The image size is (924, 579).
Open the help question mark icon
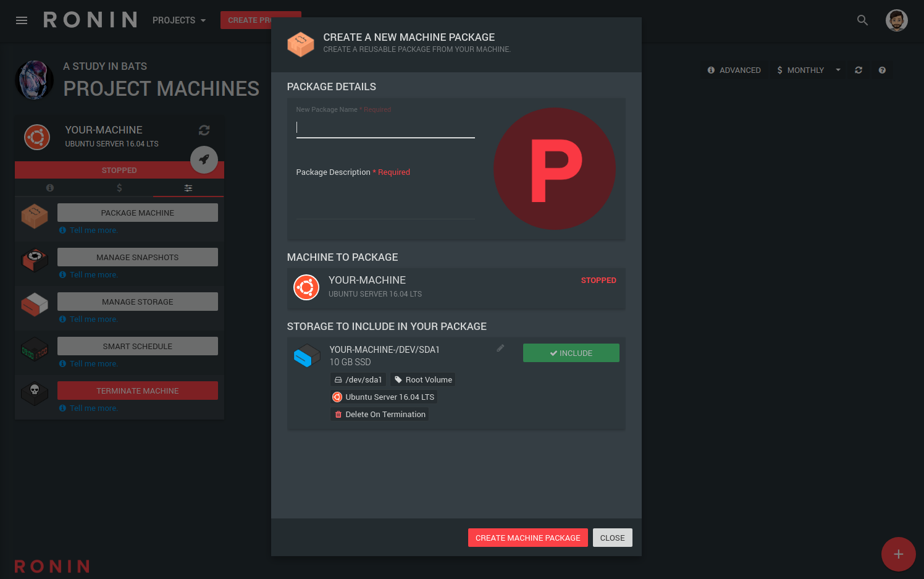(x=882, y=70)
